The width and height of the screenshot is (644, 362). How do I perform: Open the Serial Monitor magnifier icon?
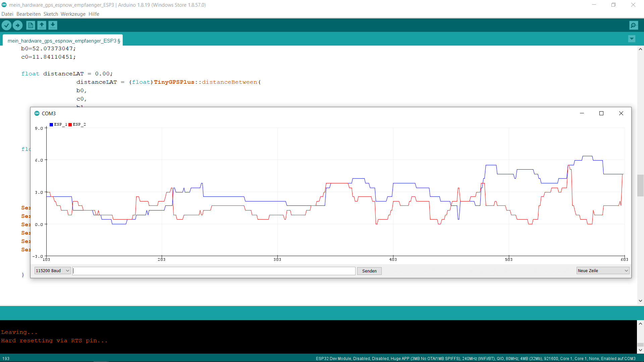point(634,25)
